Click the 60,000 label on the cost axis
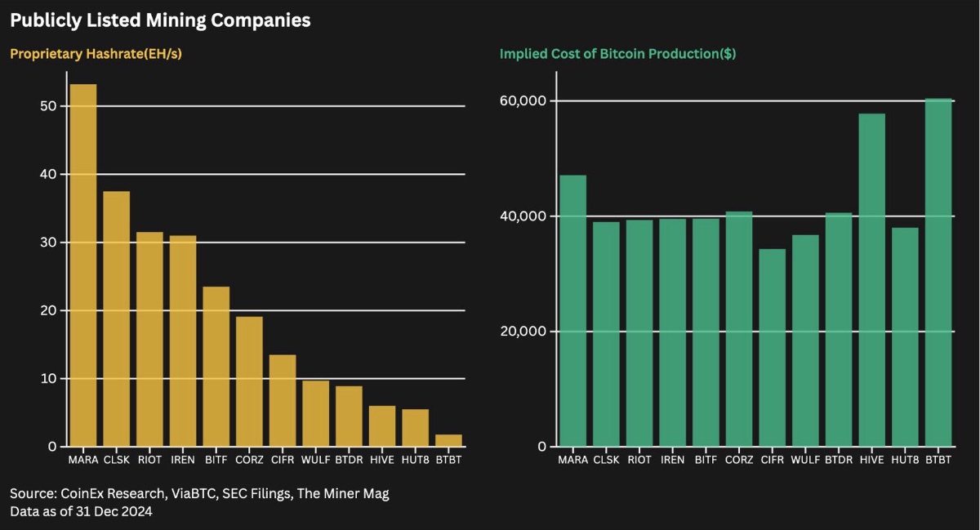980x530 pixels. coord(523,101)
